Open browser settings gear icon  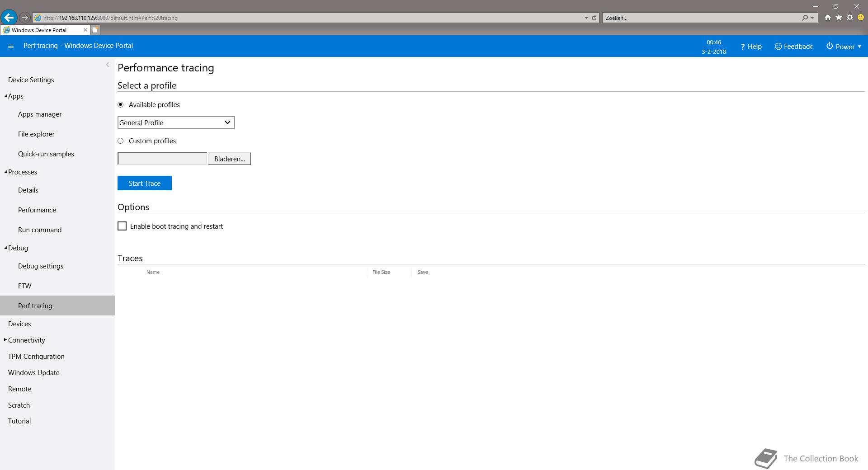850,18
